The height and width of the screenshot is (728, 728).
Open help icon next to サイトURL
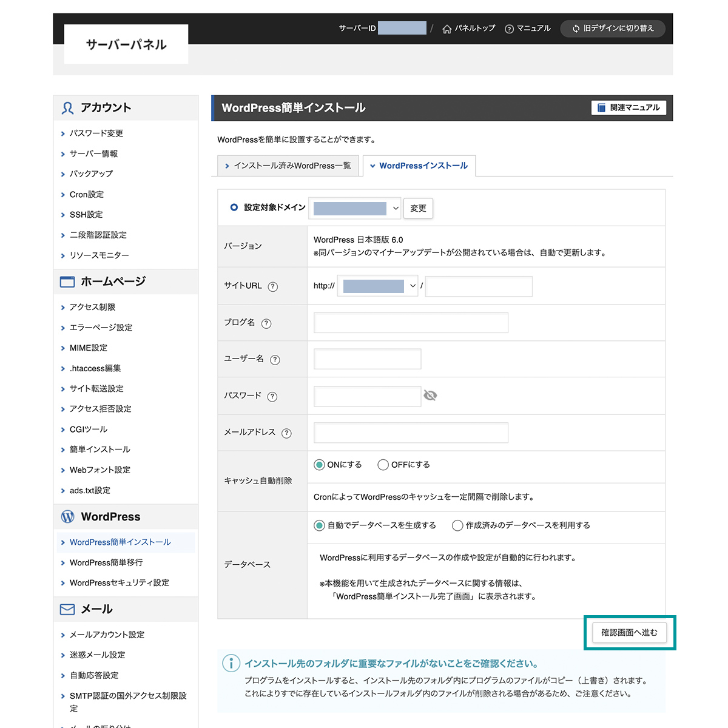[x=273, y=286]
